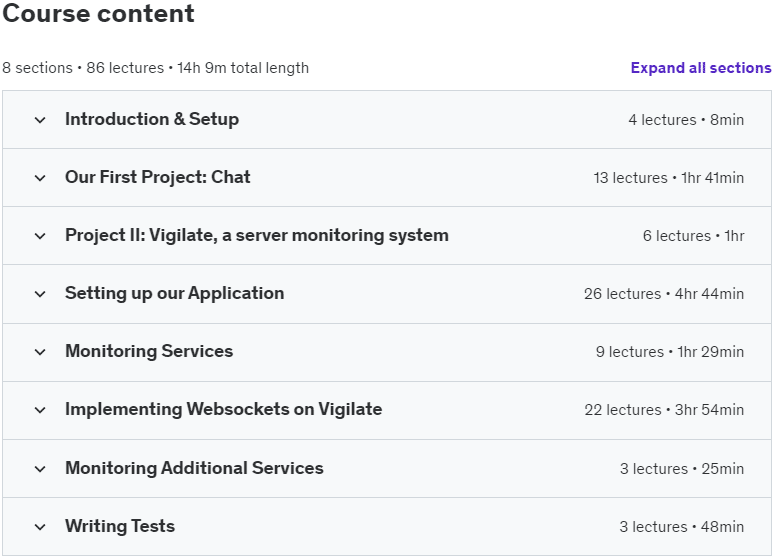Image resolution: width=775 pixels, height=558 pixels.
Task: Open Setting up our Application heading
Action: (174, 293)
